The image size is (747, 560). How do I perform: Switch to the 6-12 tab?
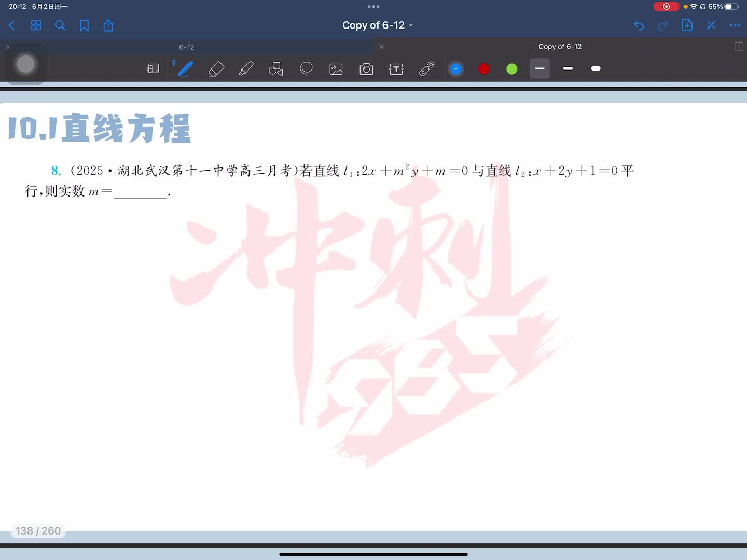point(187,47)
